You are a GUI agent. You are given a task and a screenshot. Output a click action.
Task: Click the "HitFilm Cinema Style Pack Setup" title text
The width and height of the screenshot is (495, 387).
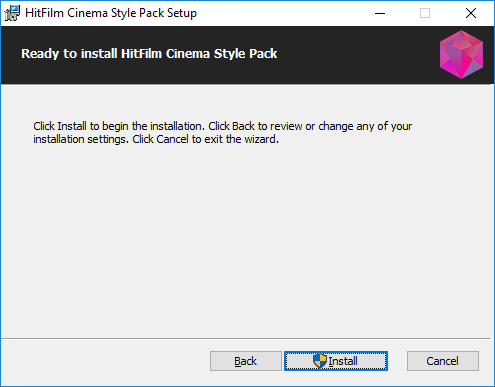pyautogui.click(x=111, y=13)
